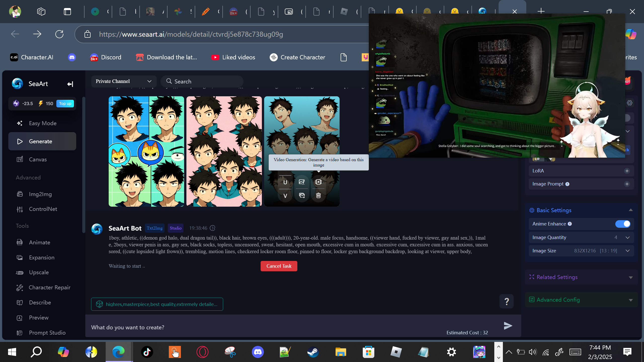Click the browser Back arrow
The image size is (644, 362).
tap(15, 34)
